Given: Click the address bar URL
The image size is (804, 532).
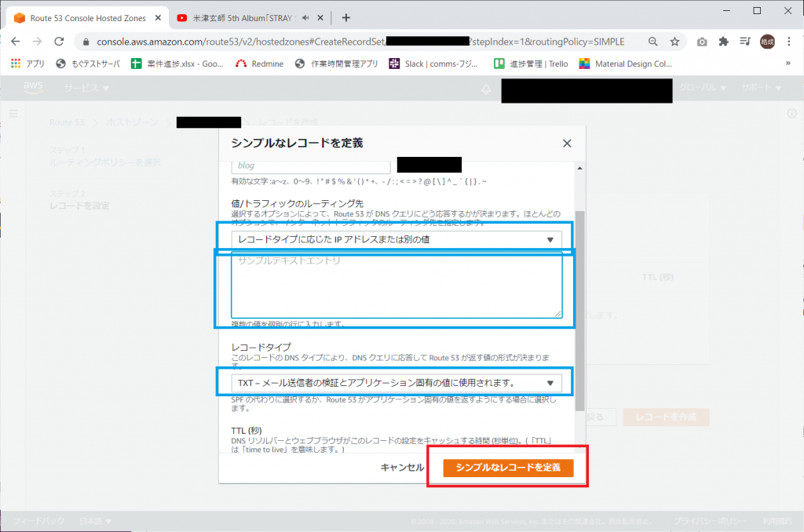Looking at the screenshot, I should tap(360, 42).
